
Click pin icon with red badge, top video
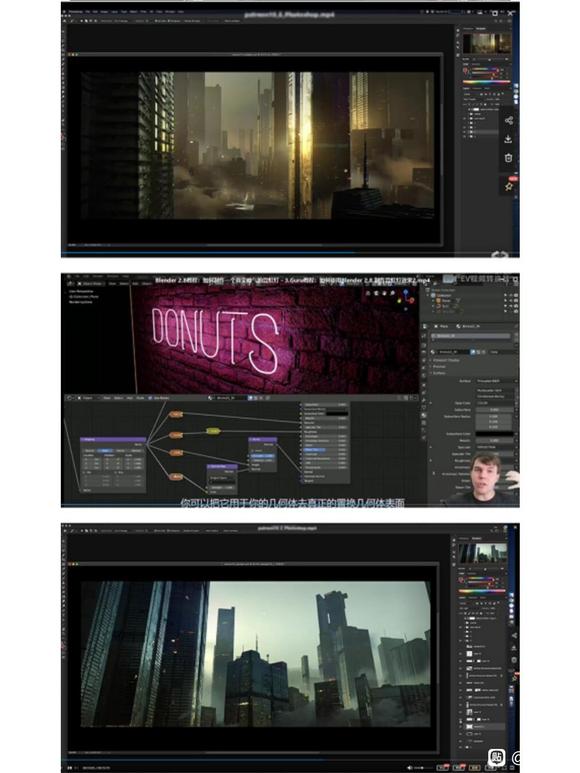[x=509, y=186]
